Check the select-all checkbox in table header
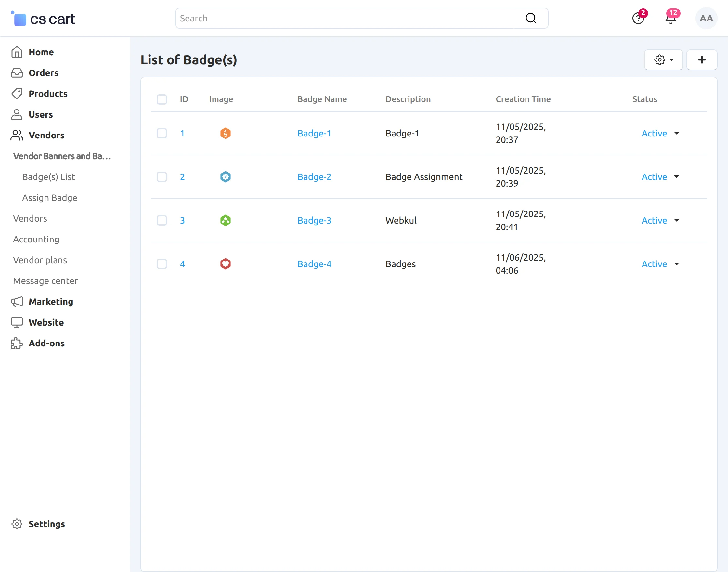 click(x=162, y=99)
